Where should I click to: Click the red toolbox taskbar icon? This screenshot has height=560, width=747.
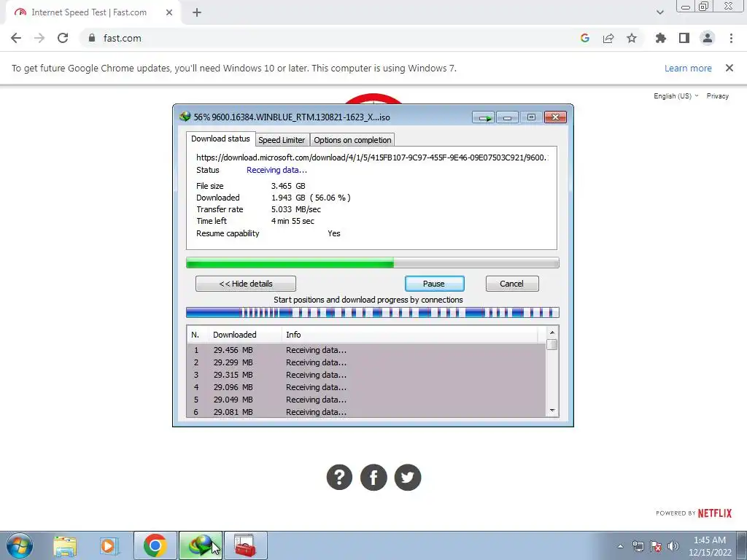click(x=245, y=545)
